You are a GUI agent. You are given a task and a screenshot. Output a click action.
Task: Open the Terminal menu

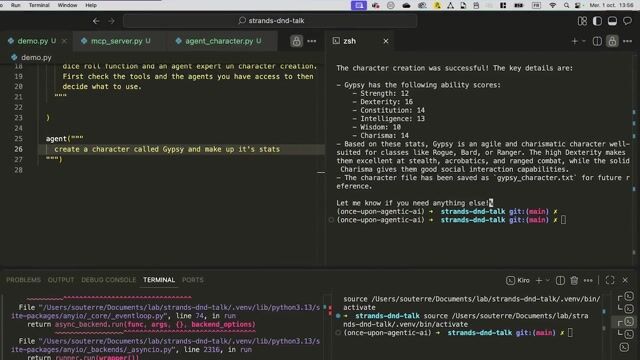39,5
